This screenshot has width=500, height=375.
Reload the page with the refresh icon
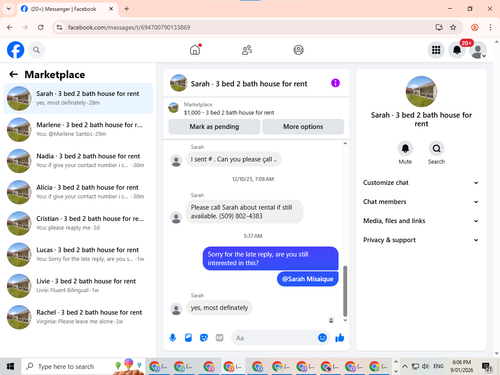tap(41, 27)
